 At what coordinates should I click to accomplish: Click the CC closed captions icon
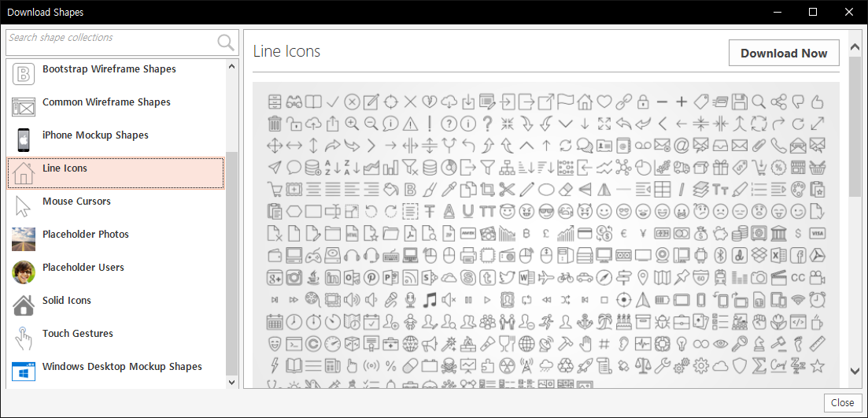(798, 278)
